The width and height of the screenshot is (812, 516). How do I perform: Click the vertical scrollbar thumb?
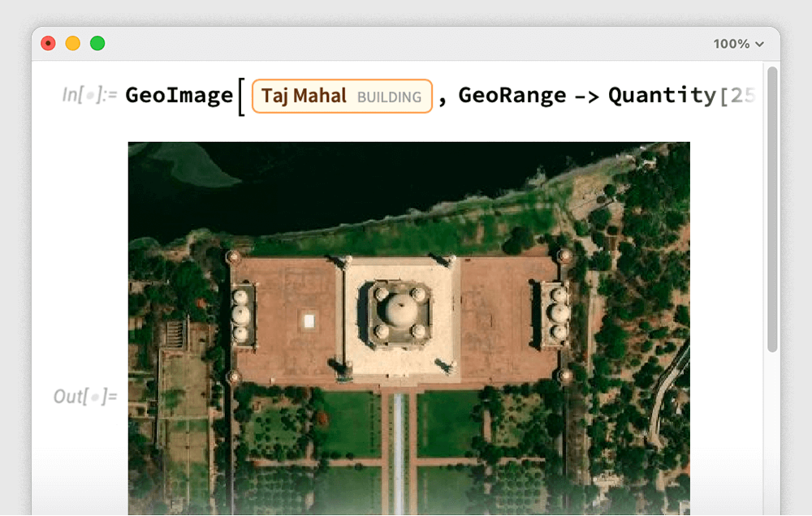click(772, 211)
